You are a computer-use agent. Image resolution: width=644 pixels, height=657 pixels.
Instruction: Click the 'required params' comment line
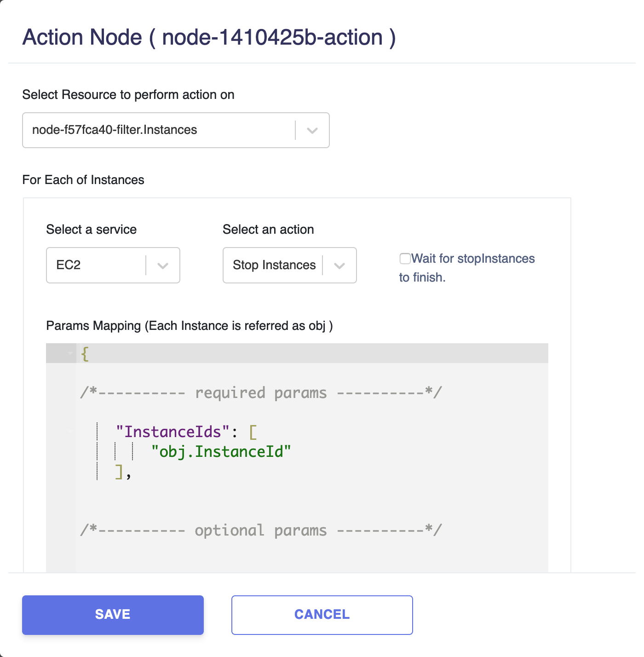point(261,393)
